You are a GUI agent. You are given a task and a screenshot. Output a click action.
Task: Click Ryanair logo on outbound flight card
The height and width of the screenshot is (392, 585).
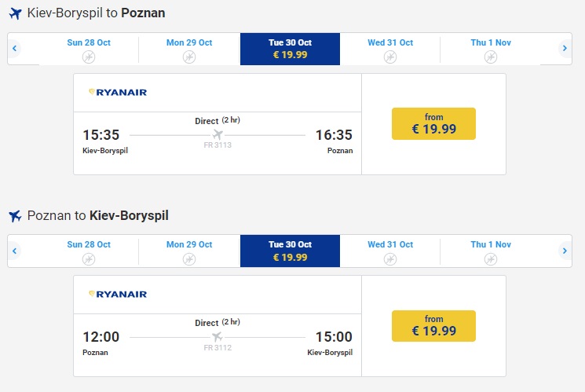click(x=118, y=92)
